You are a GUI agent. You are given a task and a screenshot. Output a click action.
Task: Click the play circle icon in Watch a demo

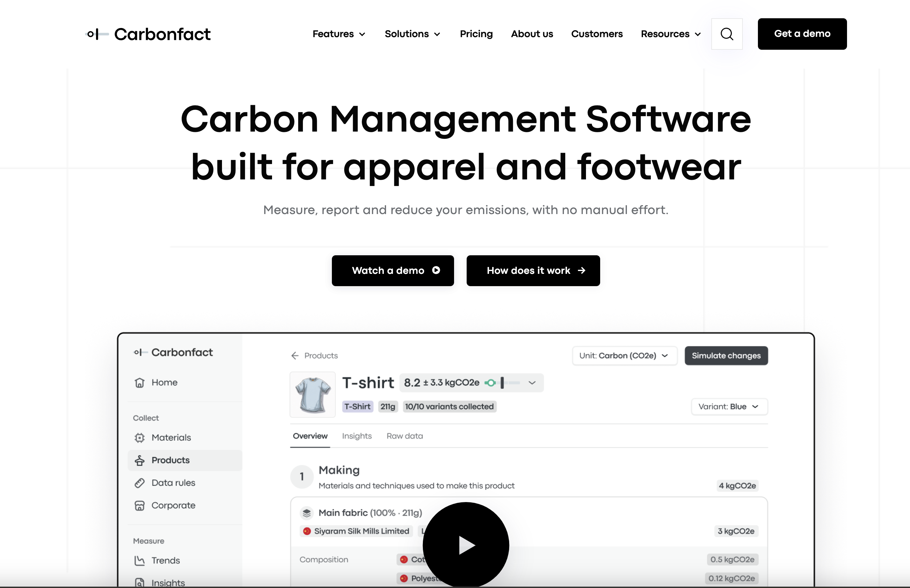click(x=436, y=270)
